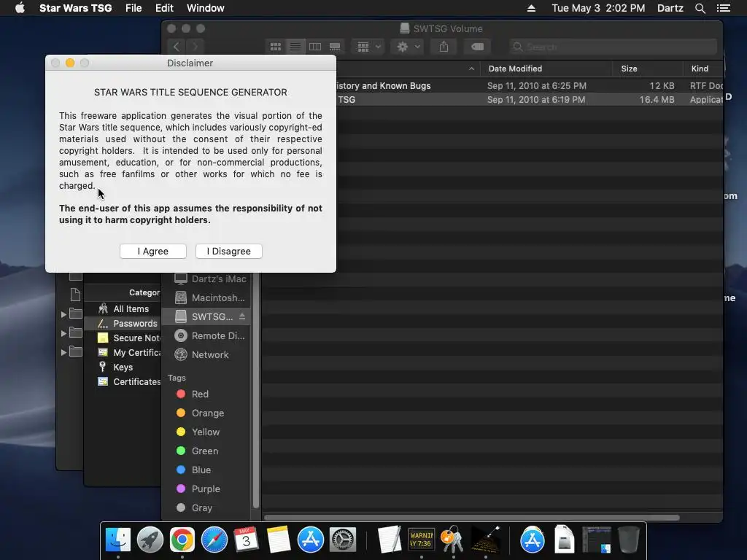Open Notes from the Dock

(x=279, y=540)
